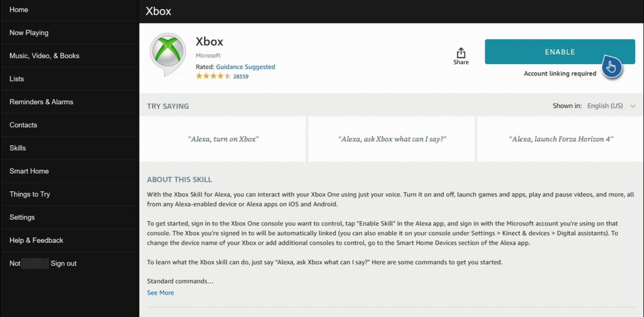Open the English (US) language dropdown
This screenshot has width=644, height=317.
click(x=605, y=106)
